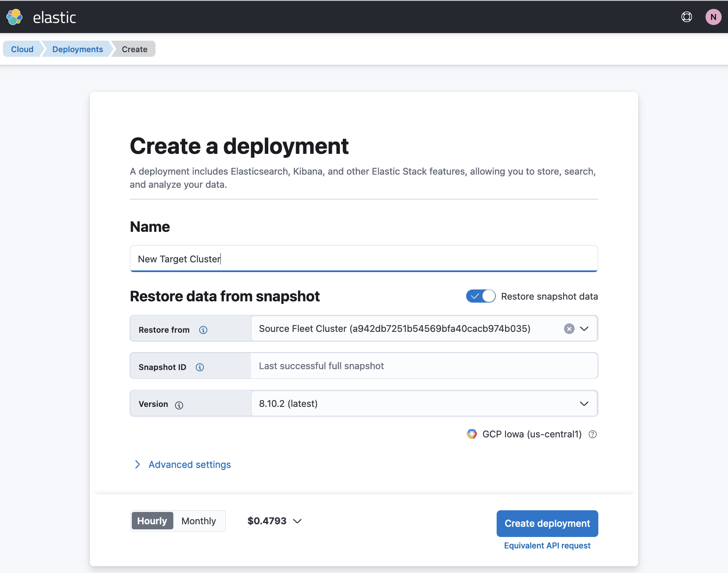Expand the Advanced settings section

pyautogui.click(x=189, y=465)
